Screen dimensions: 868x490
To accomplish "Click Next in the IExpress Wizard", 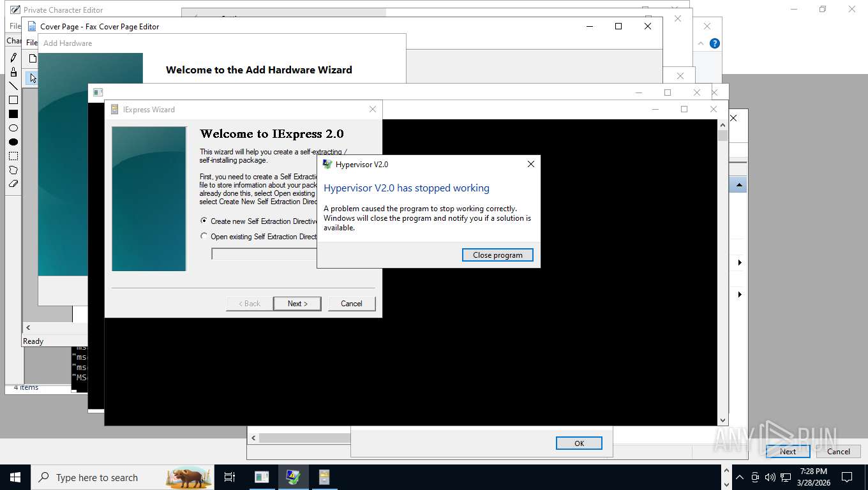I will [297, 304].
